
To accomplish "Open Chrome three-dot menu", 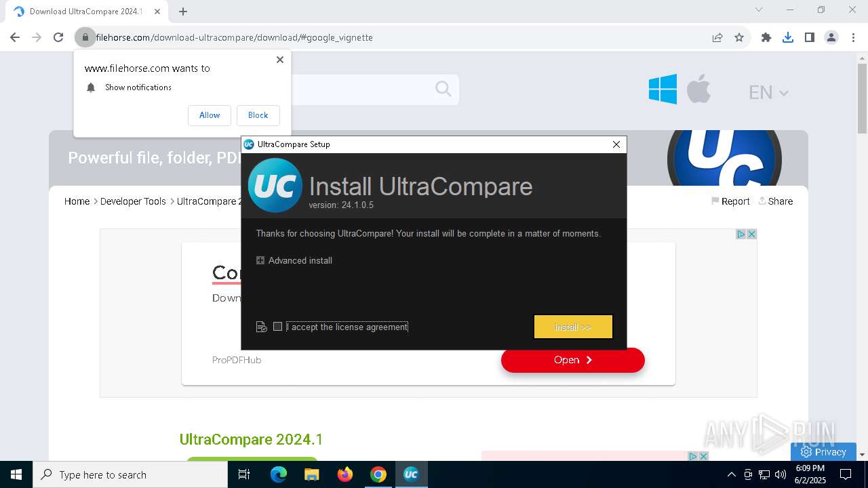I will click(x=852, y=37).
